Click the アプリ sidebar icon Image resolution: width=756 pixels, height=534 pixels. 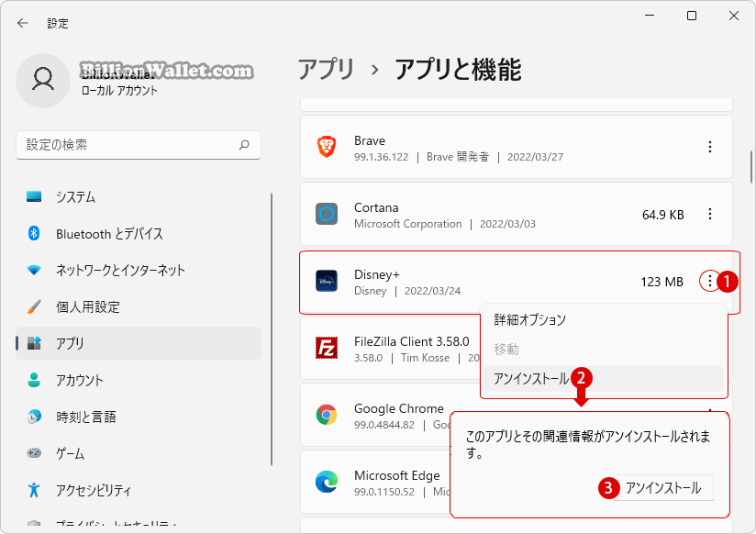[34, 343]
